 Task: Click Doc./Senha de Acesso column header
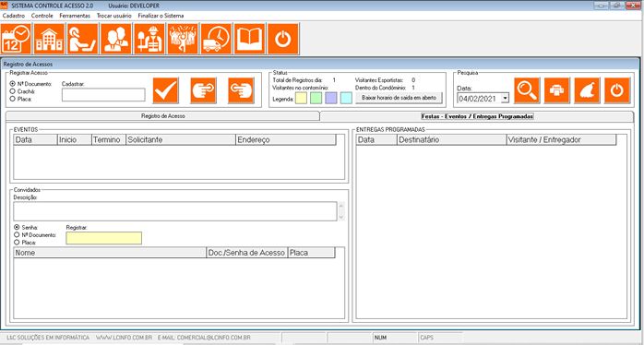(247, 253)
